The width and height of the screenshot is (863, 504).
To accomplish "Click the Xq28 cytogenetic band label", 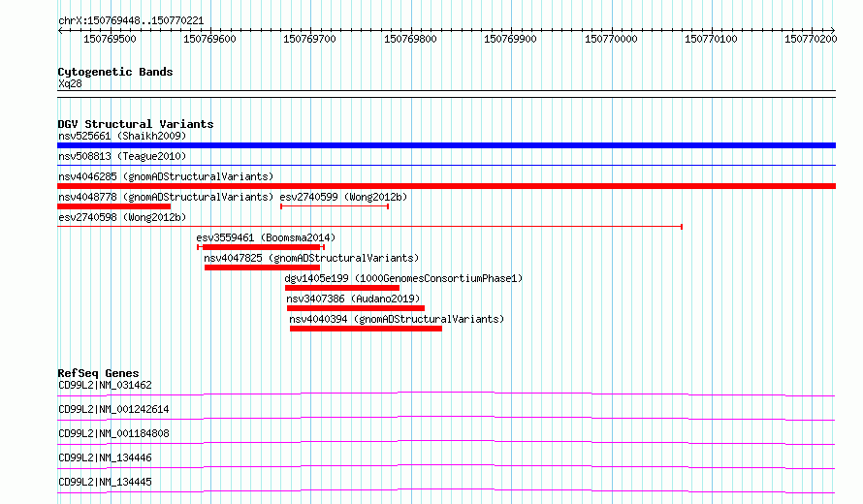I will tap(70, 83).
